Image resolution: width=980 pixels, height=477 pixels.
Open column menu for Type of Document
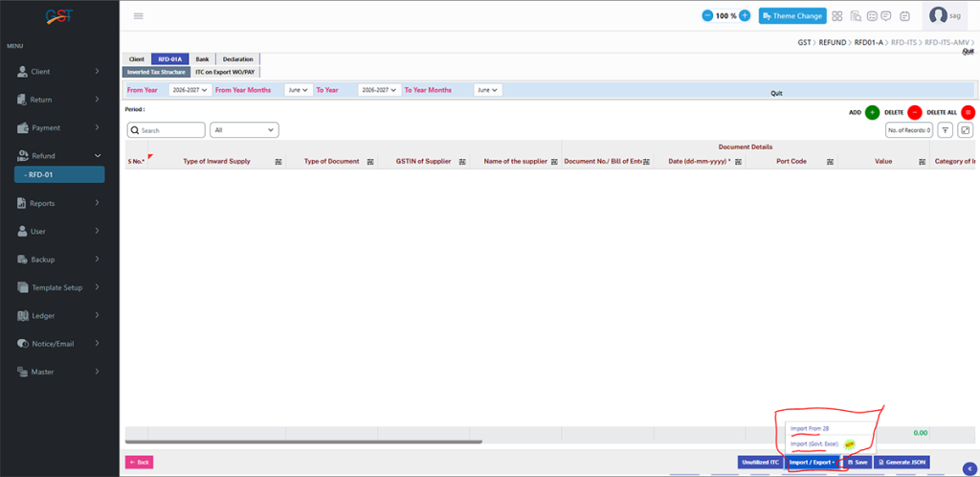pos(370,161)
